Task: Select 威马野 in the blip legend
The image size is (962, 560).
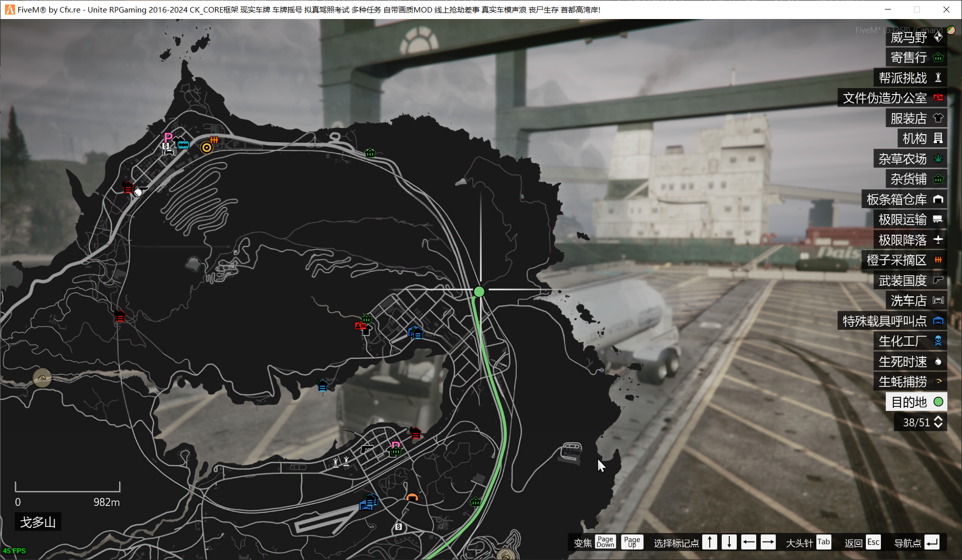Action: [x=916, y=38]
